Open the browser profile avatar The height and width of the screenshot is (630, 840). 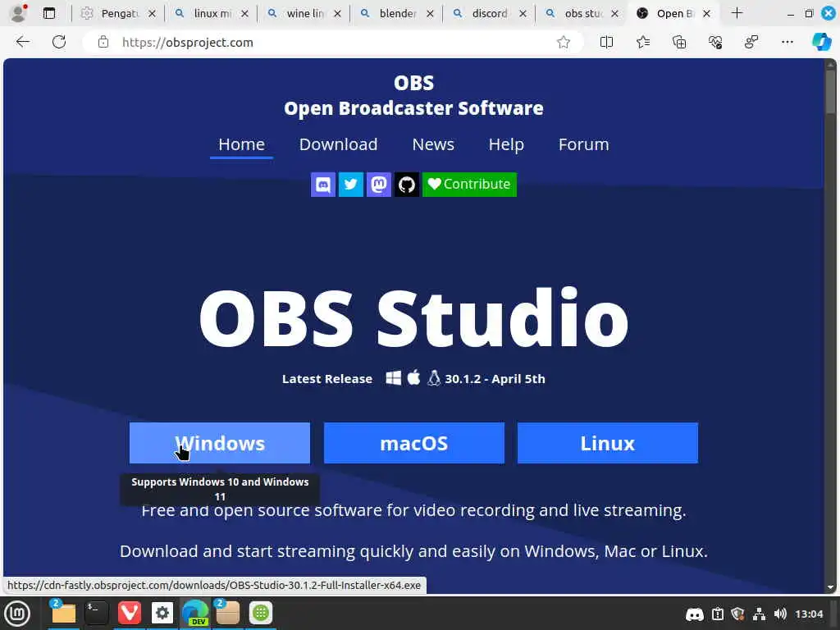point(18,13)
